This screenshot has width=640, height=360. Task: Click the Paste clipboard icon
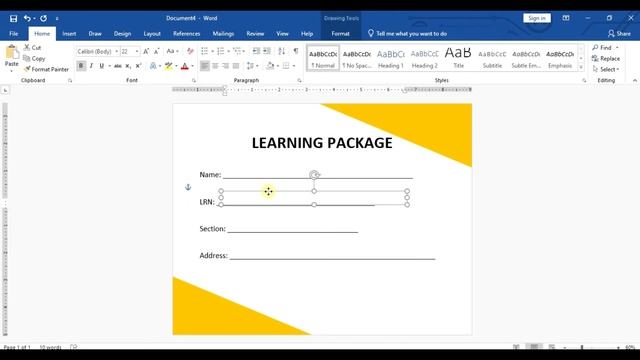click(12, 52)
